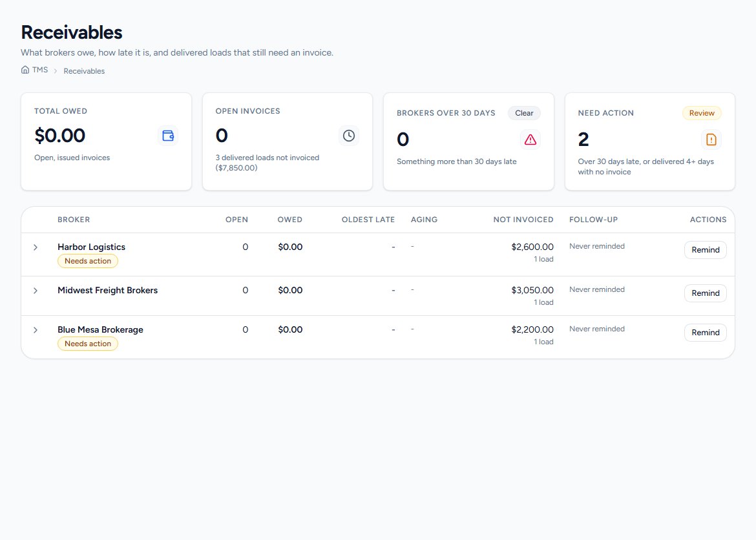Click the Needs action tag under Harbor Logistics

coord(88,261)
